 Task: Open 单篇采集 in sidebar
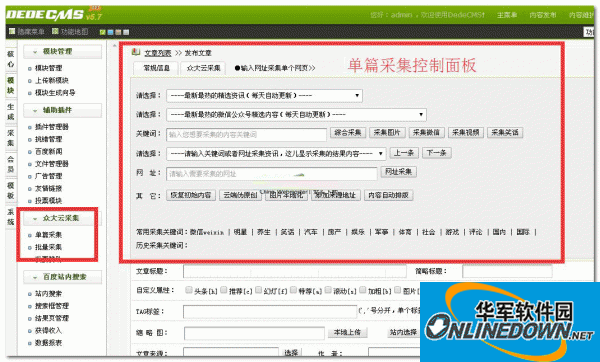click(49, 235)
